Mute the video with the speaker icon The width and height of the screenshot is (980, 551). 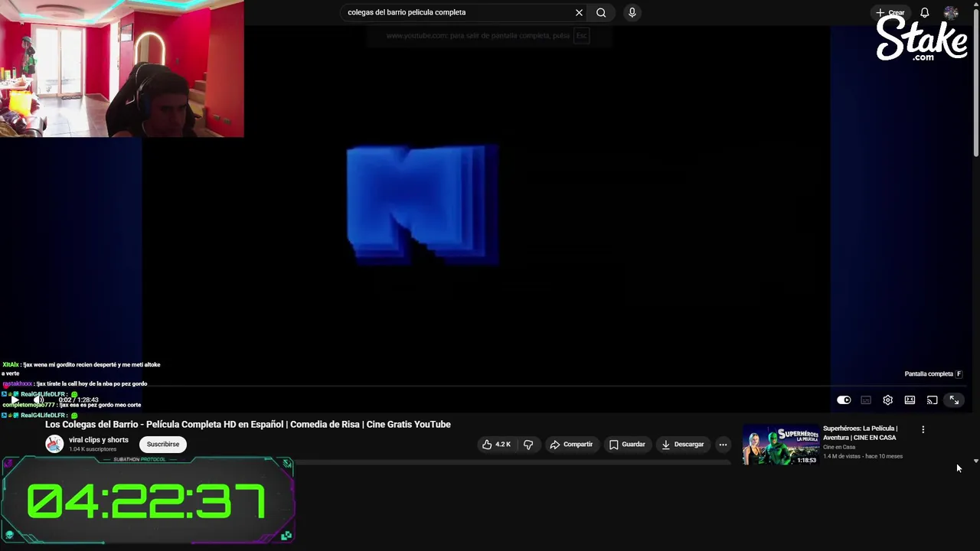tap(39, 400)
